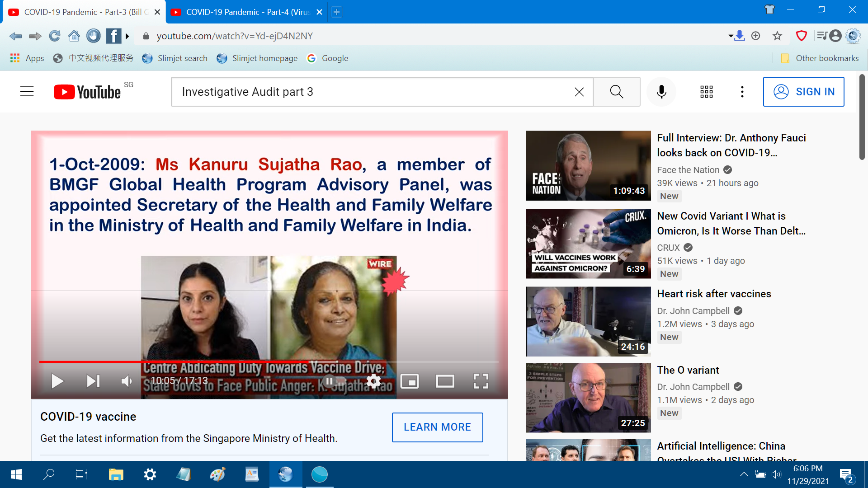Bookmark this page with the star
This screenshot has width=868, height=488.
pos(777,36)
